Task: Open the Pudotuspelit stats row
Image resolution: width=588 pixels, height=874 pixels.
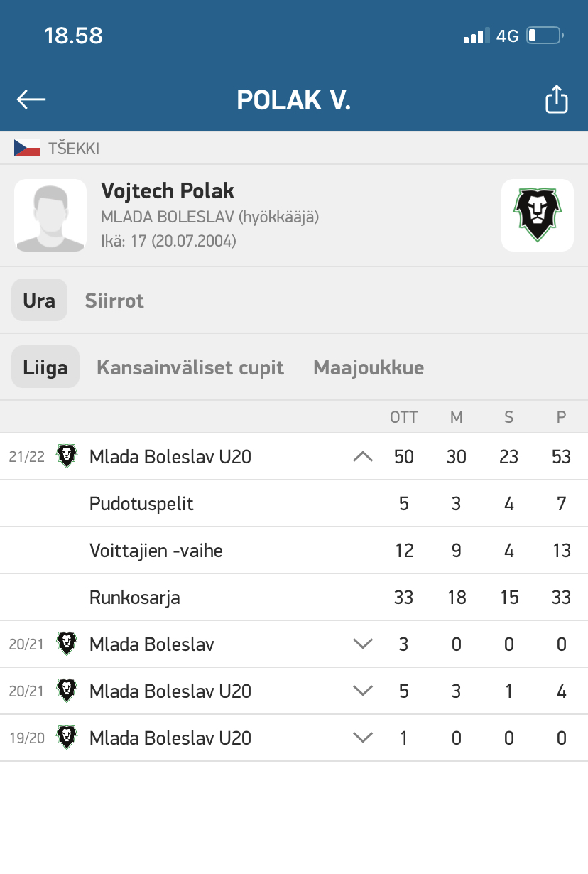Action: pos(294,504)
